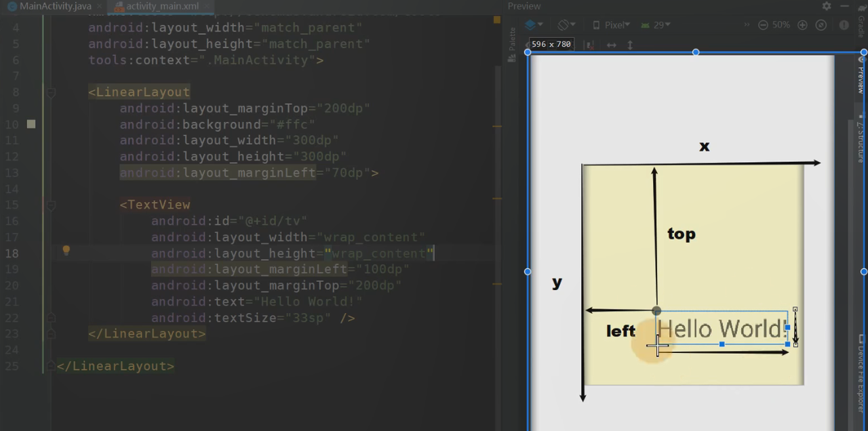Click line number 24 in the gutter
Image resolution: width=868 pixels, height=431 pixels.
[x=12, y=350]
